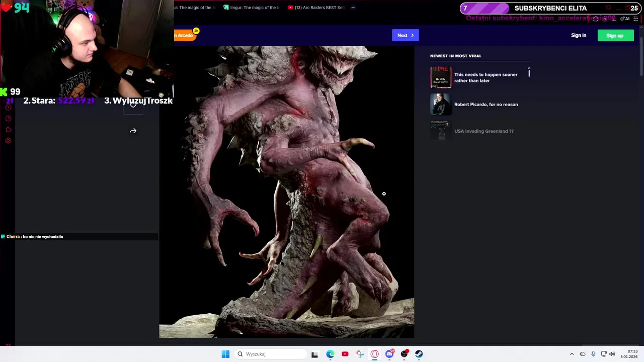Expand the system tray hidden icons chevron

coord(572,354)
